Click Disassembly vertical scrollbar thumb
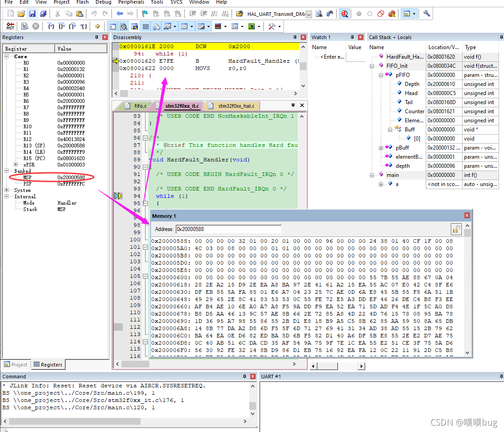Viewport: 504px width, 432px height. [x=303, y=66]
